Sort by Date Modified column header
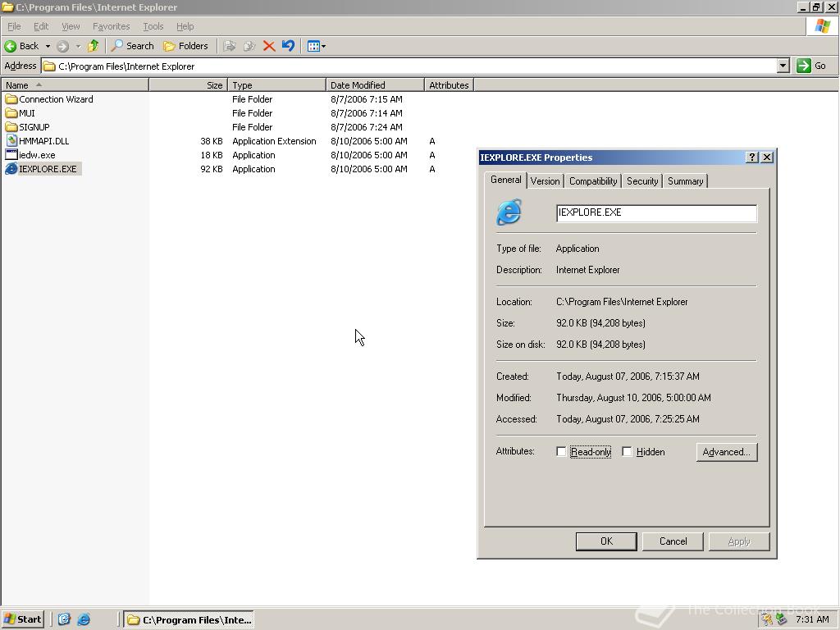This screenshot has height=630, width=840. [375, 85]
